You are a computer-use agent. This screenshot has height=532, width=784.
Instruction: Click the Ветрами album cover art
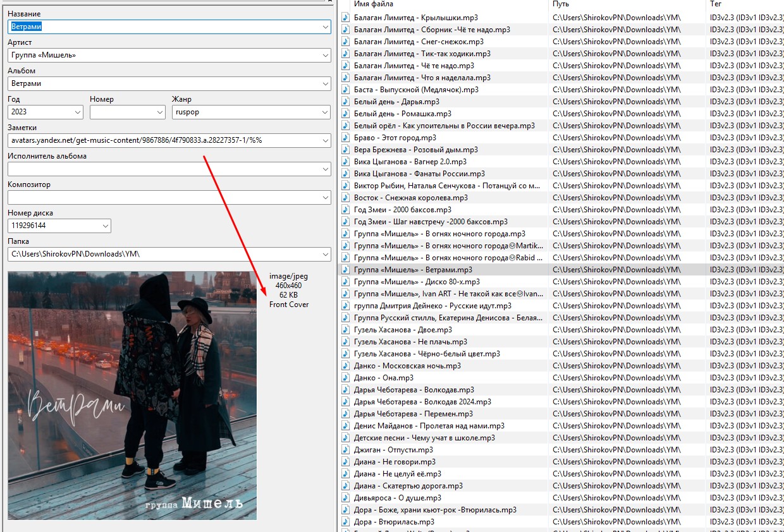coord(132,396)
